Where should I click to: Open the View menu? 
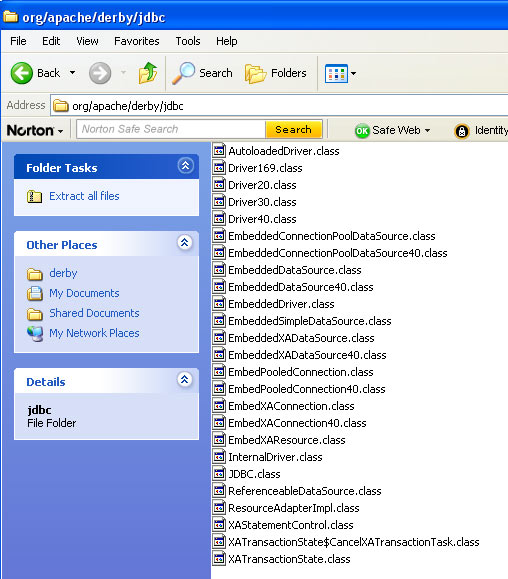87,41
